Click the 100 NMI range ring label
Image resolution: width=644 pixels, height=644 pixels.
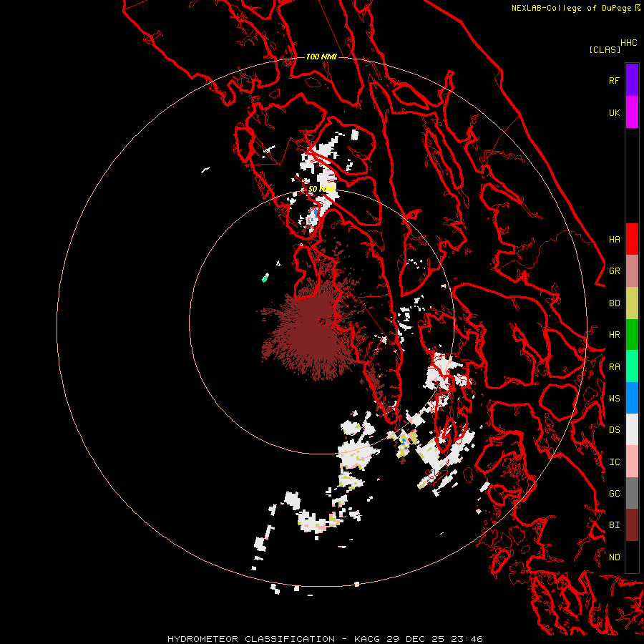point(321,57)
